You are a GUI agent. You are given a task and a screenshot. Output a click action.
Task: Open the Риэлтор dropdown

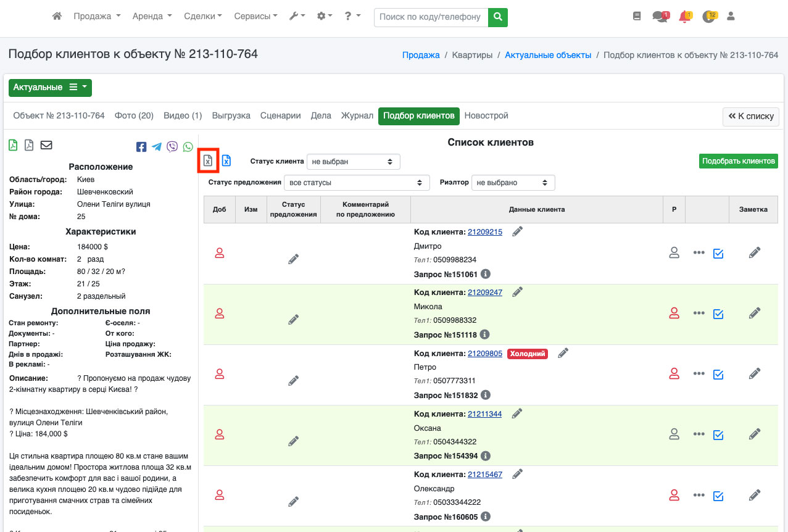pos(513,183)
